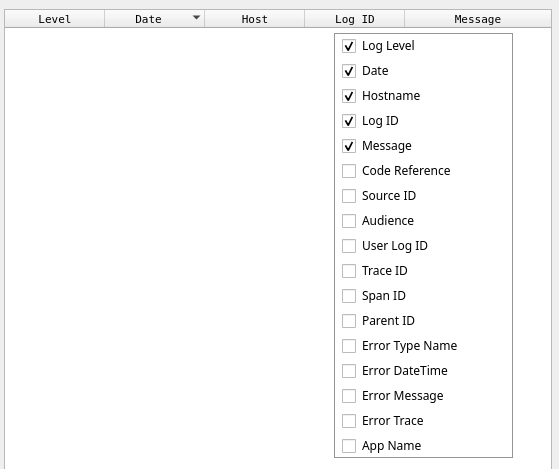The image size is (559, 469).
Task: Show the Trace ID column
Action: (349, 270)
